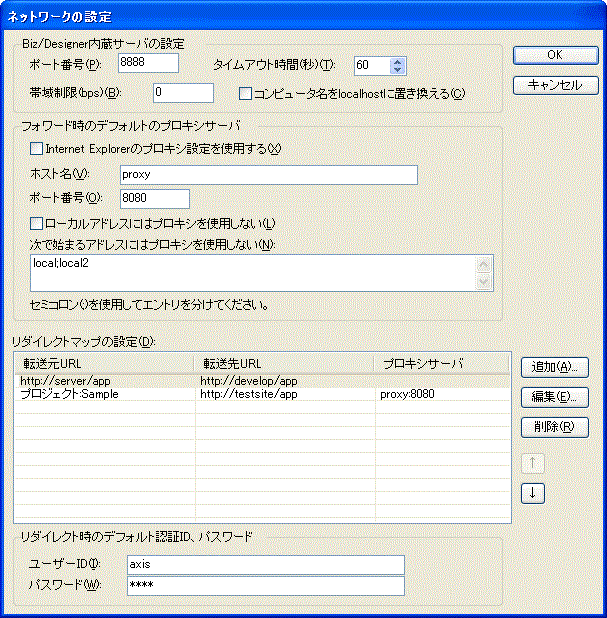The height and width of the screenshot is (618, 607).
Task: Click the move-up arrow button
Action: [533, 464]
